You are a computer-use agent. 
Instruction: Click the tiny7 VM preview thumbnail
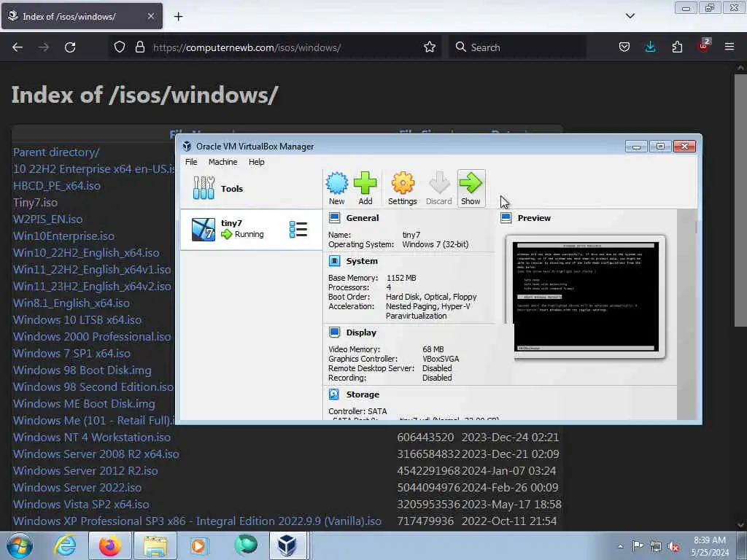(586, 296)
